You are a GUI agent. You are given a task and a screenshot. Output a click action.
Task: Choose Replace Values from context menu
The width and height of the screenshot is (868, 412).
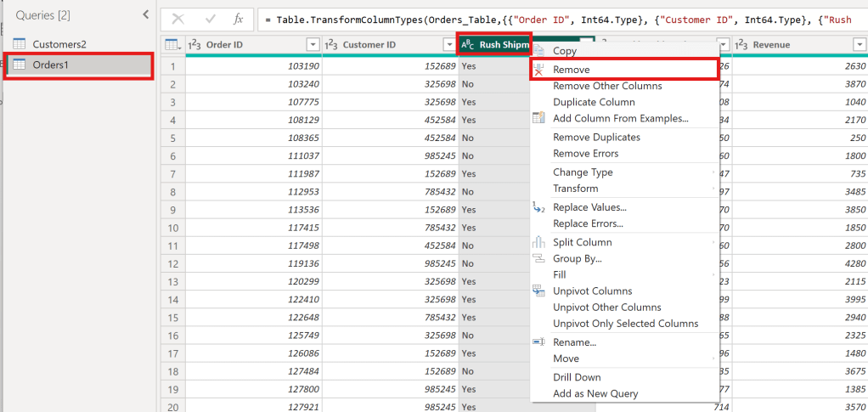click(x=589, y=207)
